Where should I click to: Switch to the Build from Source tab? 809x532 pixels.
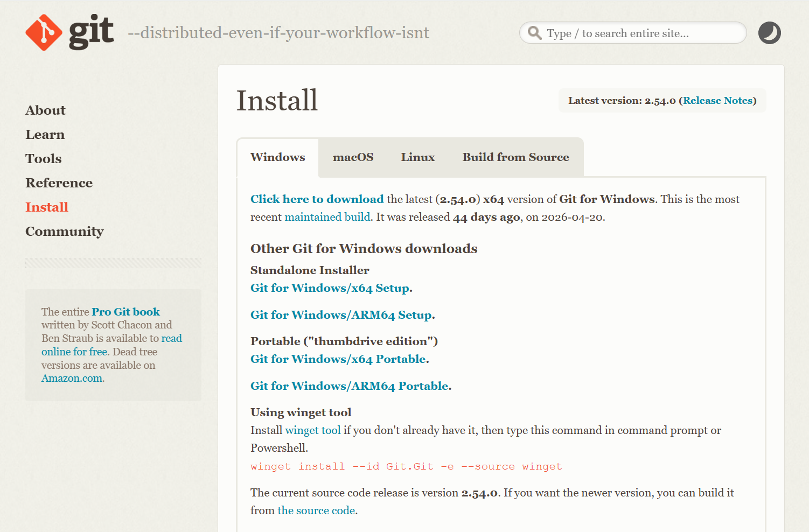[x=516, y=157]
